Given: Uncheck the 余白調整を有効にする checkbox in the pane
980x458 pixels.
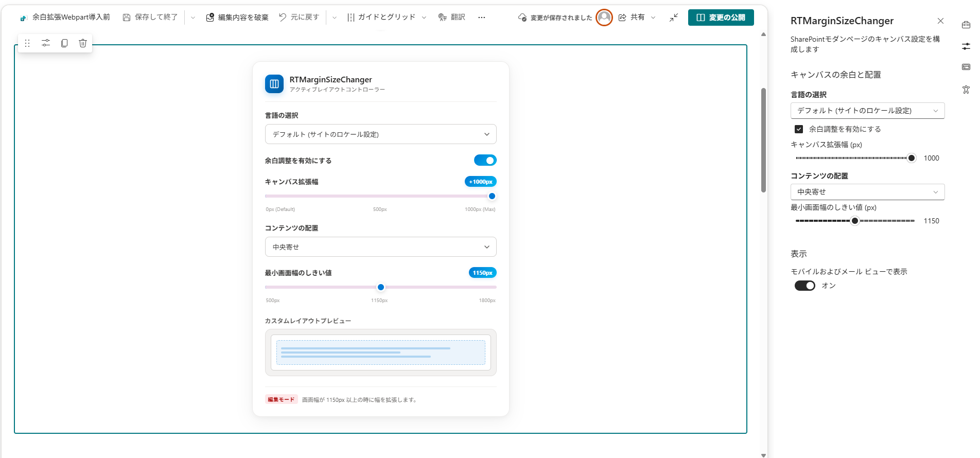Looking at the screenshot, I should tap(799, 129).
